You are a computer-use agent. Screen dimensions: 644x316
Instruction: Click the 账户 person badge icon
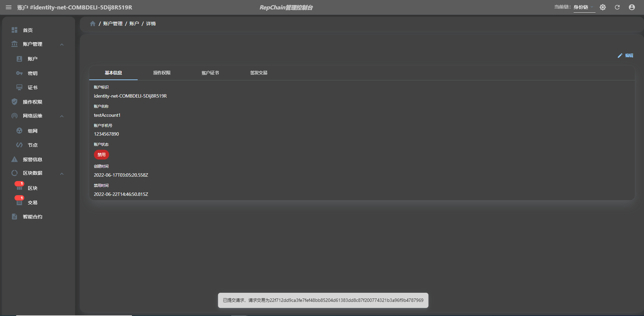pos(20,59)
